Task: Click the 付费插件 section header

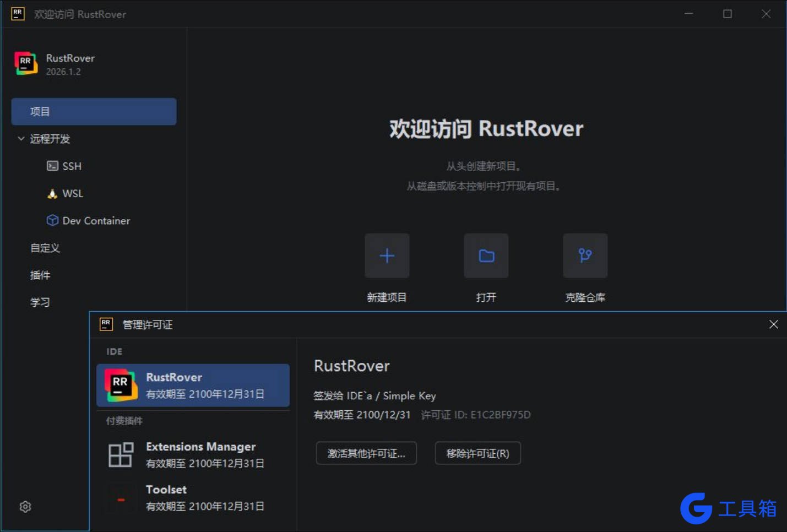Action: [124, 421]
